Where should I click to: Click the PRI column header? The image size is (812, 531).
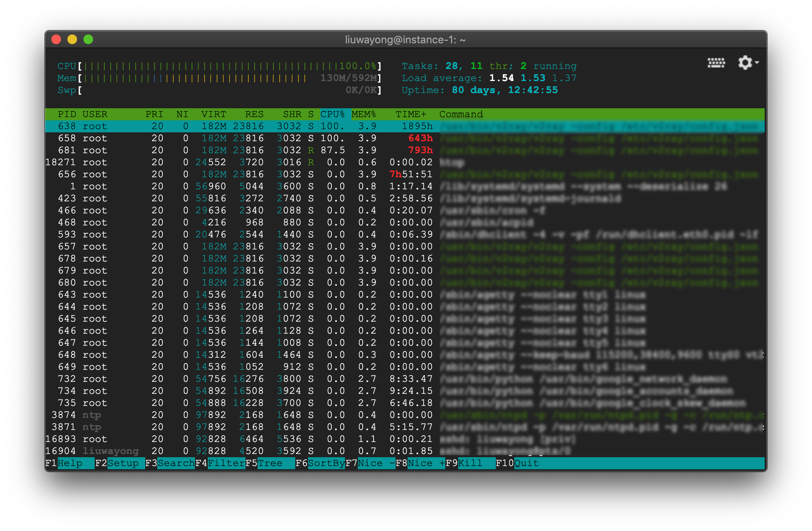(x=154, y=114)
